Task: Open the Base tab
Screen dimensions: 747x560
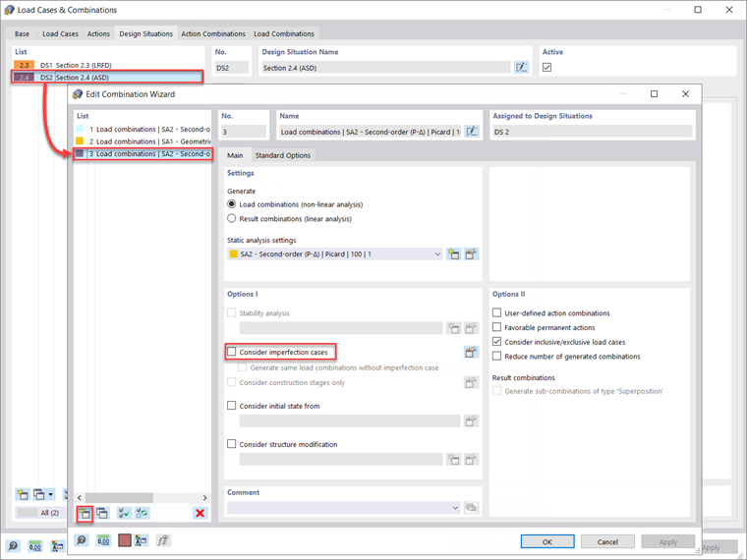Action: coord(22,33)
